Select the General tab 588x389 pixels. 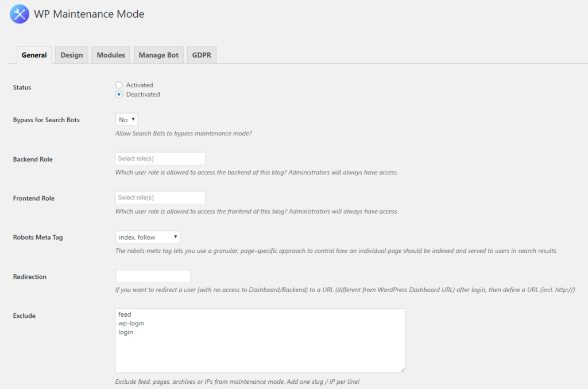click(x=34, y=55)
